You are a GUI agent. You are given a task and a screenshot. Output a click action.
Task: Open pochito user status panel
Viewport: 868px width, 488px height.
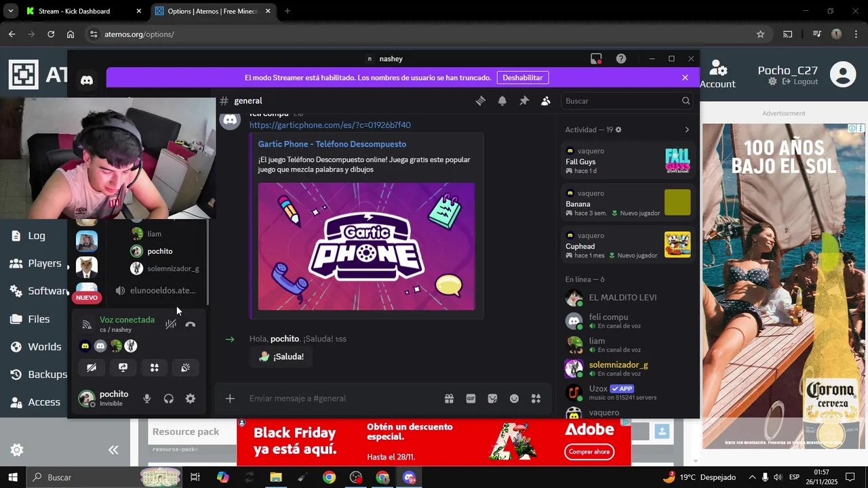105,399
